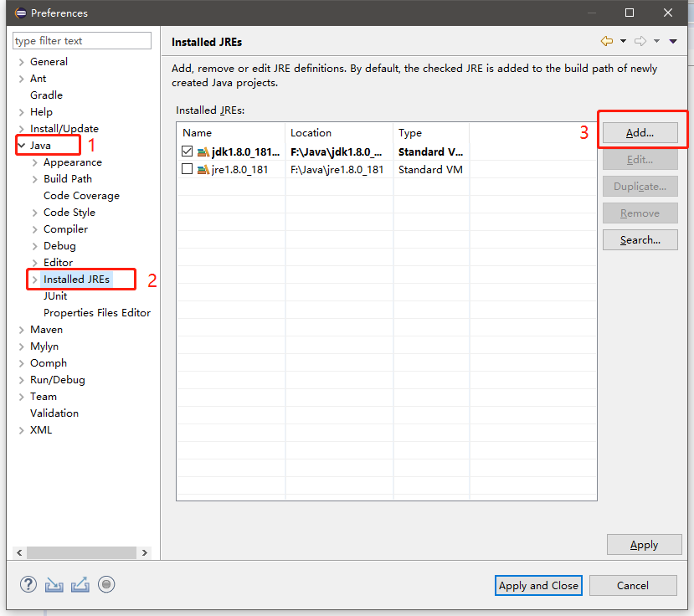Expand the Ant tree node
The width and height of the screenshot is (694, 616).
(x=21, y=79)
